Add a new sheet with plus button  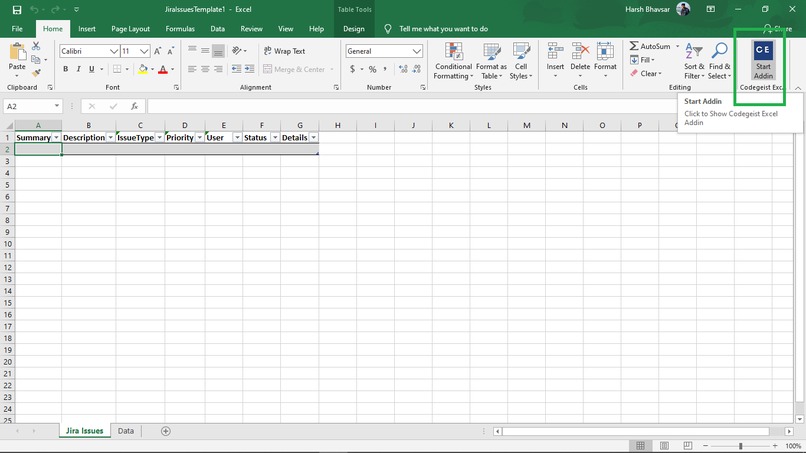tap(166, 431)
